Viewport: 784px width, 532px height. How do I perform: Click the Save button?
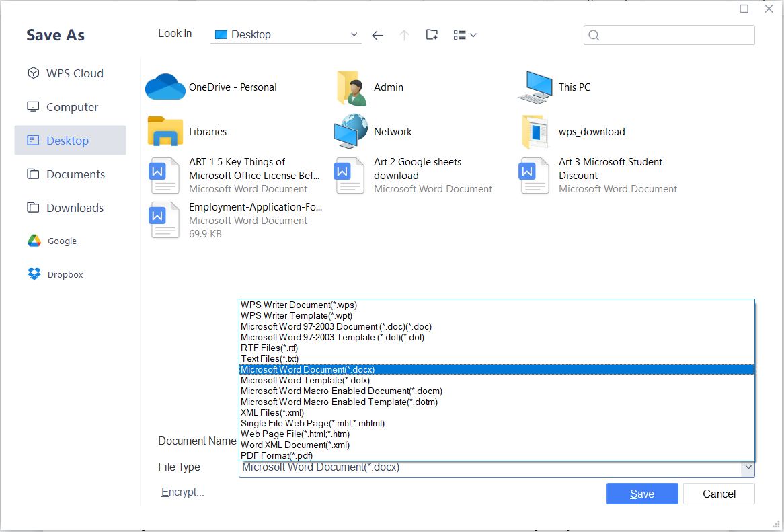point(641,493)
